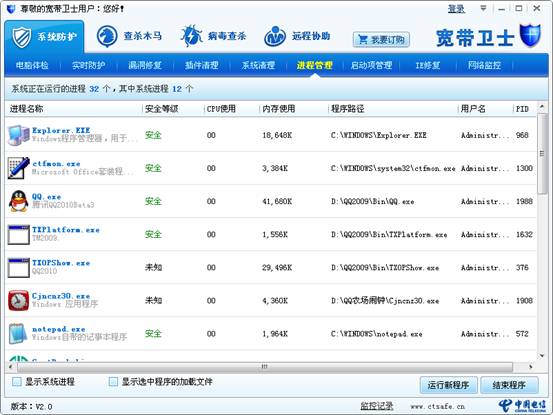Open the www.ctsafe.cn link
The image size is (553, 415).
pos(438,407)
